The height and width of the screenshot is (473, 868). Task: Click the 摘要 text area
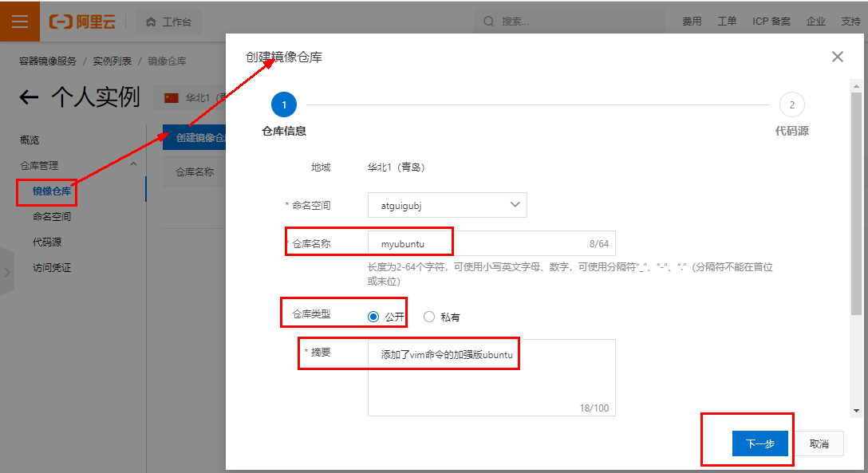[491, 377]
